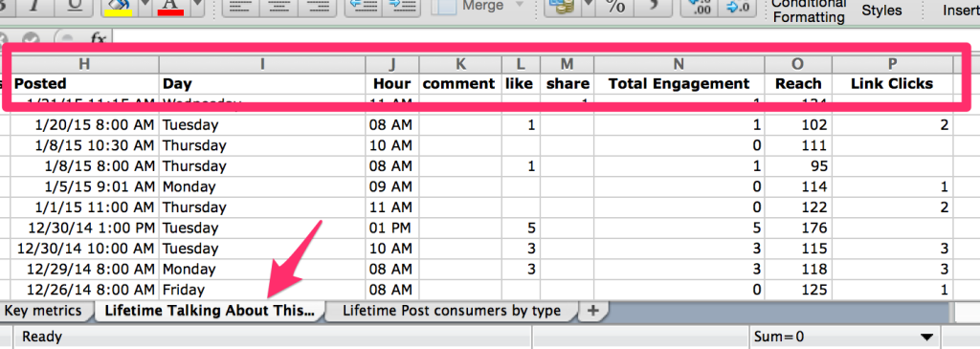The width and height of the screenshot is (980, 349).
Task: Select the Reach header cell
Action: coord(798,83)
